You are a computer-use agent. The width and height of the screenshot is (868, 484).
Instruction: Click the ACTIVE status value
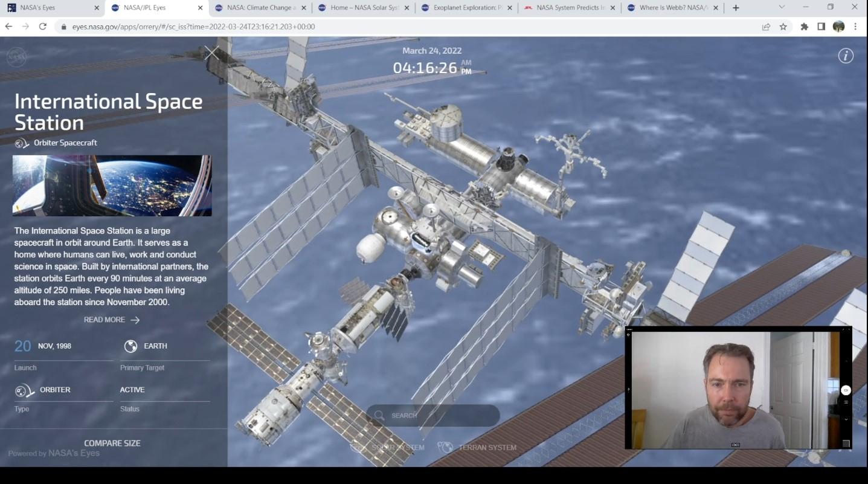click(x=132, y=390)
